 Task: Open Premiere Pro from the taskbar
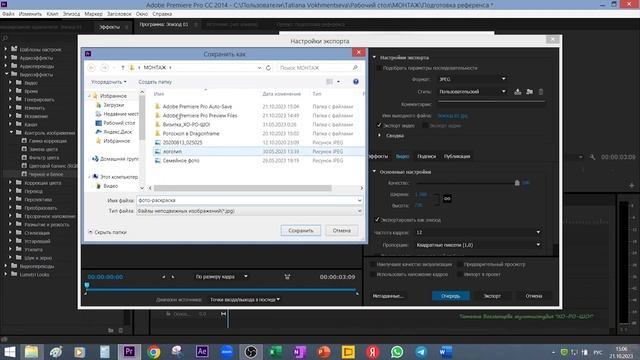129,351
